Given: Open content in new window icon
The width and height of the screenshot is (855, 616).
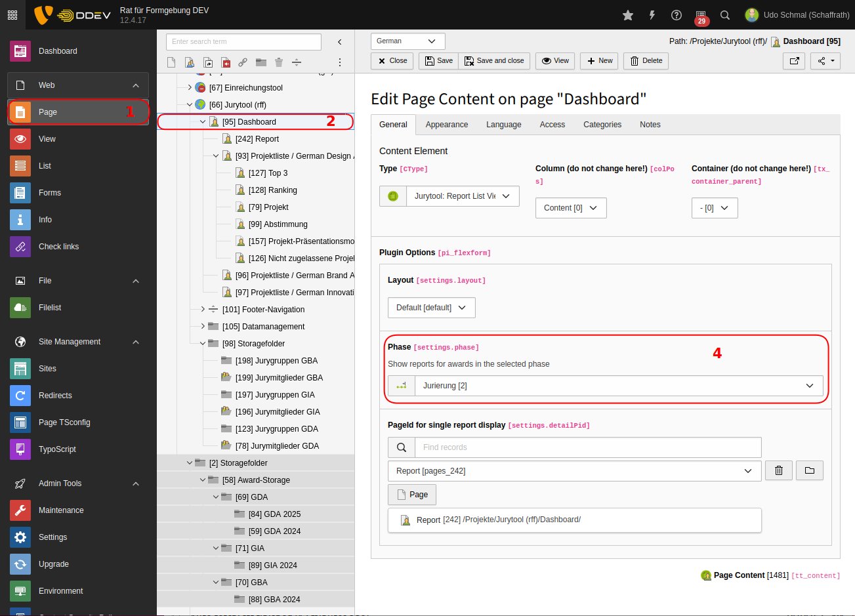Looking at the screenshot, I should tap(794, 61).
